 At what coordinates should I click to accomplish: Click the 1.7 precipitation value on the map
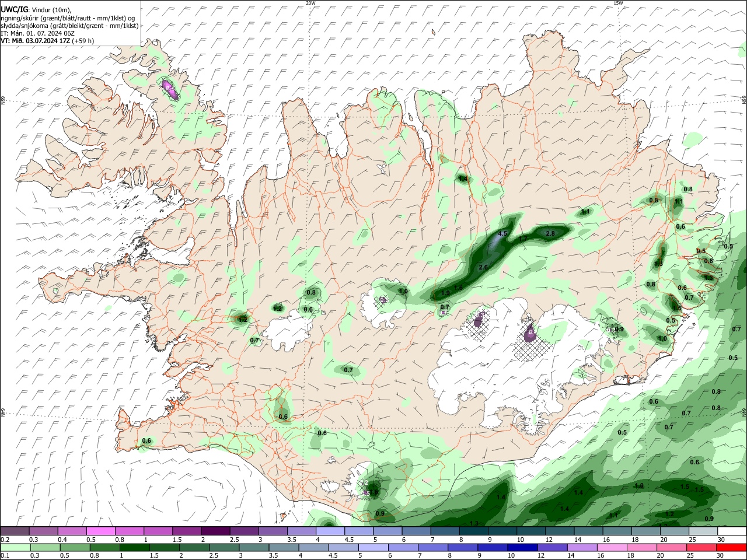pyautogui.click(x=523, y=239)
